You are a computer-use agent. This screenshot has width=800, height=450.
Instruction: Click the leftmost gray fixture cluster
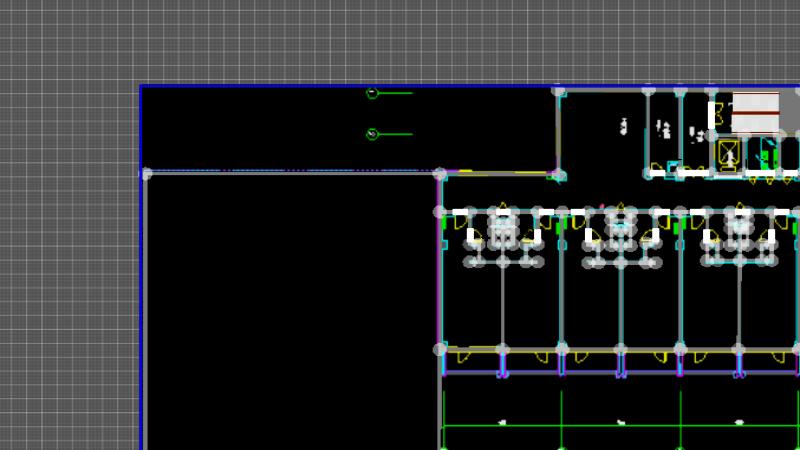point(502,240)
